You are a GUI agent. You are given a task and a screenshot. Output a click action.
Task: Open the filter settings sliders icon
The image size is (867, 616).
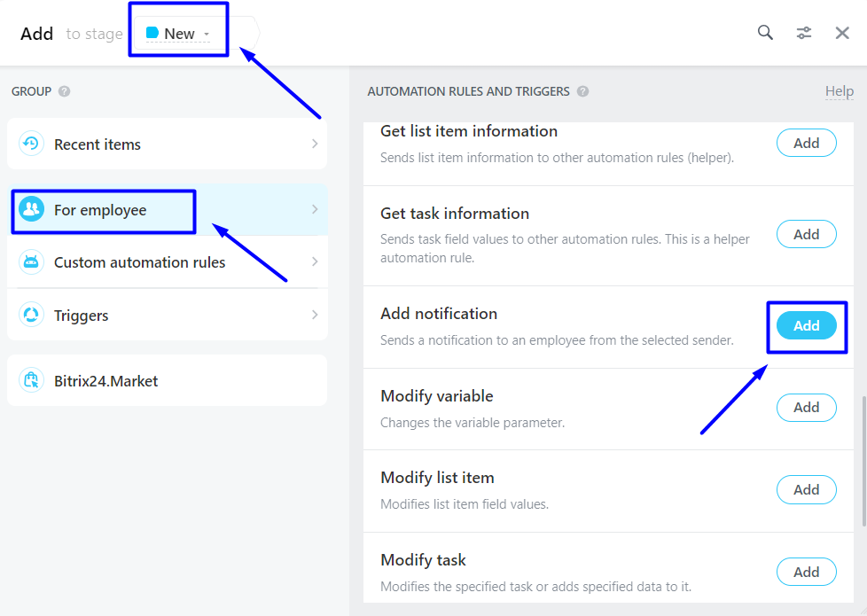click(x=804, y=33)
